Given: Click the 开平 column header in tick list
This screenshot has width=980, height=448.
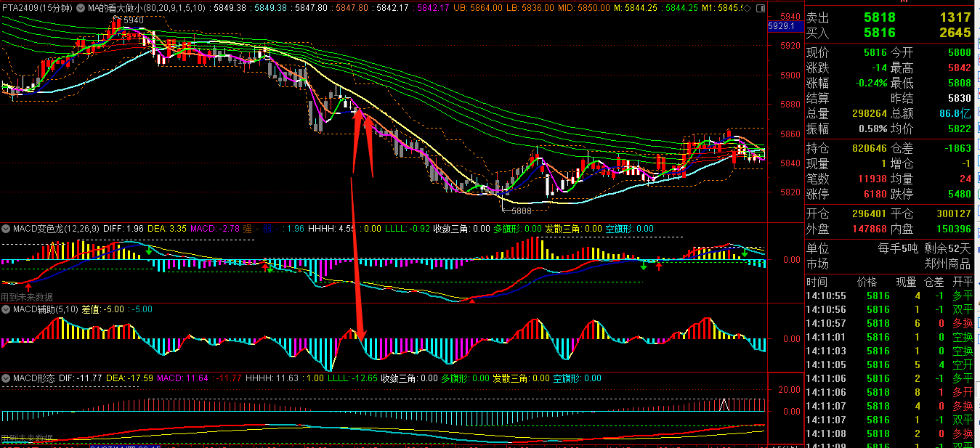Looking at the screenshot, I should (962, 282).
